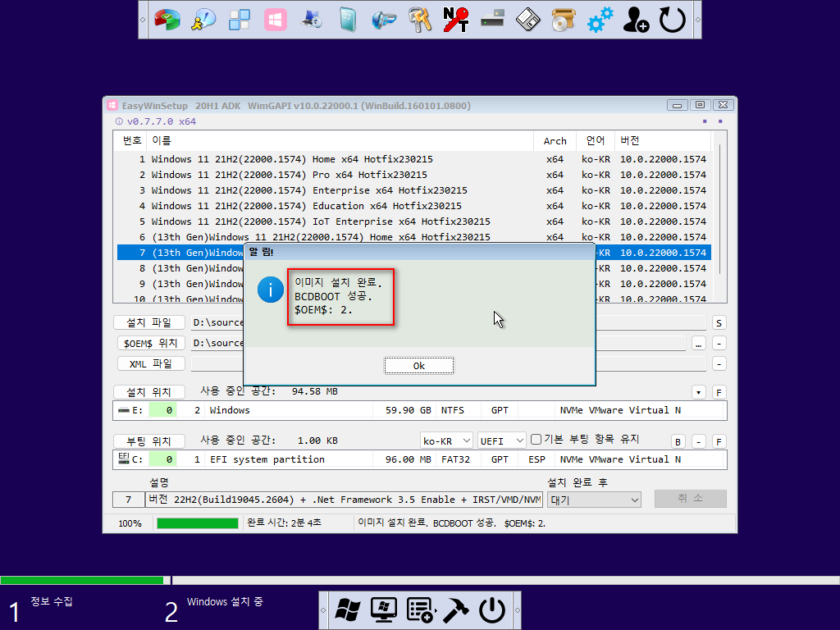Click the blue info icon in alert dialog

[271, 290]
